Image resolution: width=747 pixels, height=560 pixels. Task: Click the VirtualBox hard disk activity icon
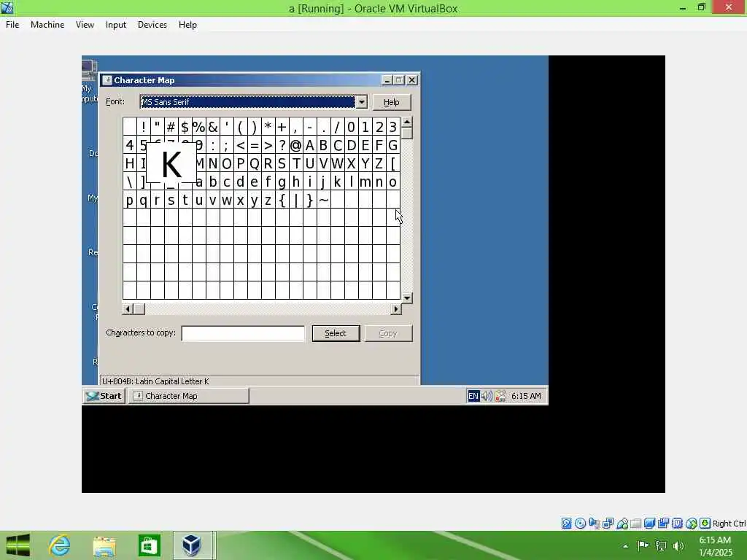click(x=566, y=524)
